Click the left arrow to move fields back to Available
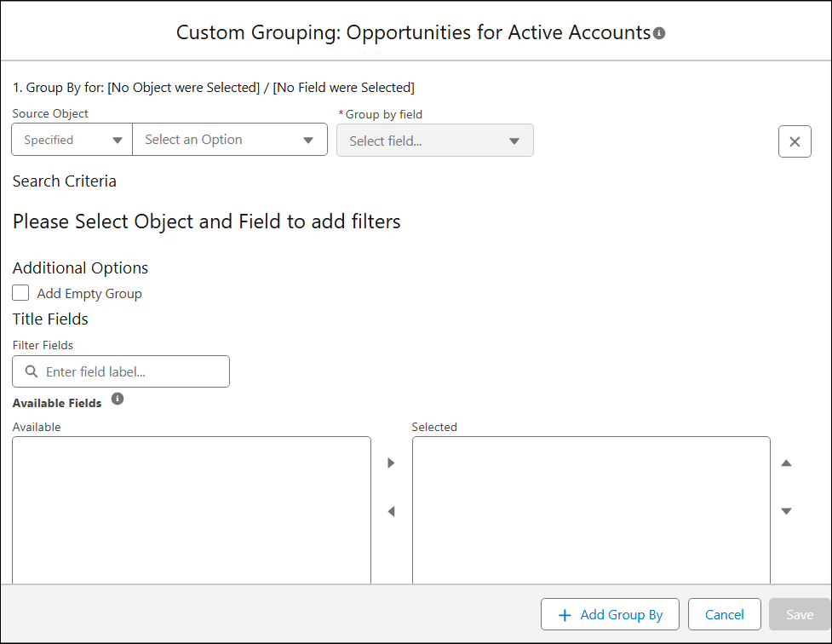The height and width of the screenshot is (644, 832). (391, 511)
